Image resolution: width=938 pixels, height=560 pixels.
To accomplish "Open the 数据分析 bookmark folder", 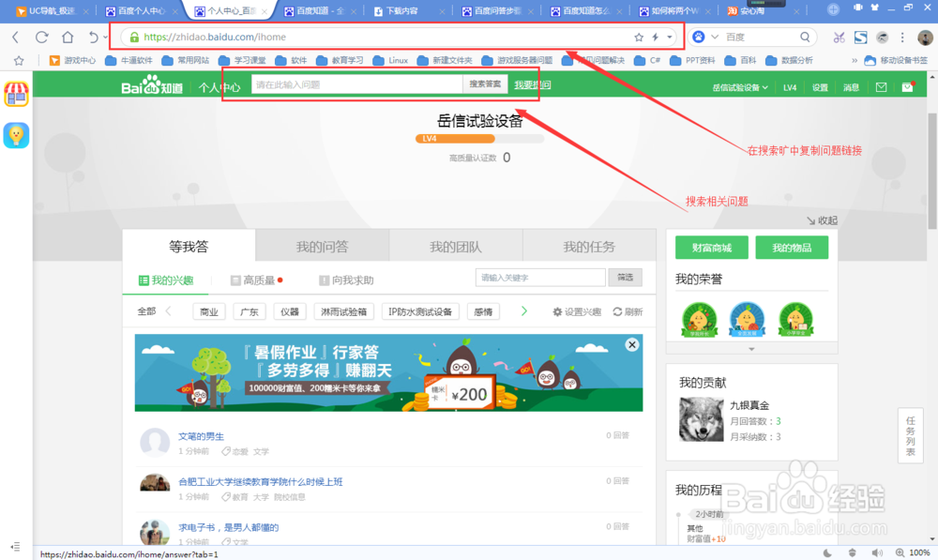I will coord(790,60).
